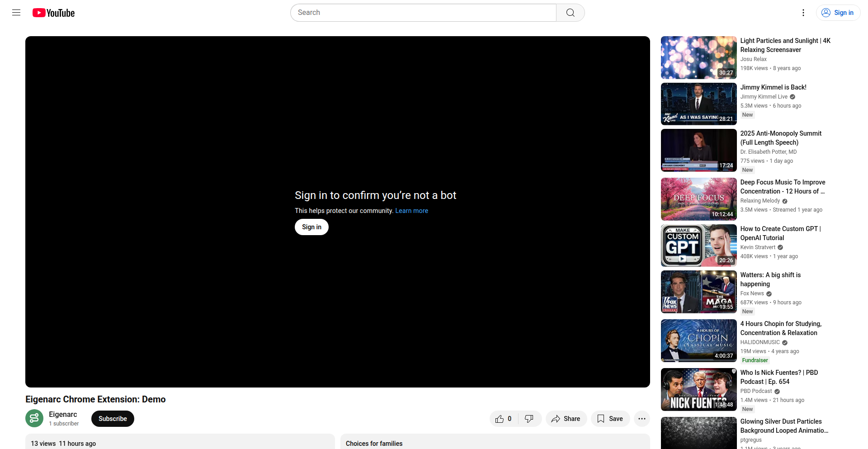Click title Light Particles and Sunlight 4K

click(785, 45)
